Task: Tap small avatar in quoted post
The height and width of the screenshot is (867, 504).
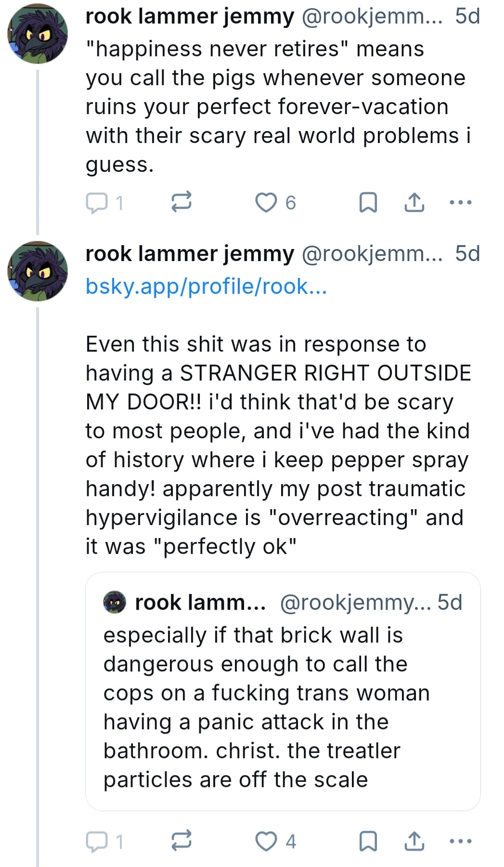Action: [x=115, y=603]
